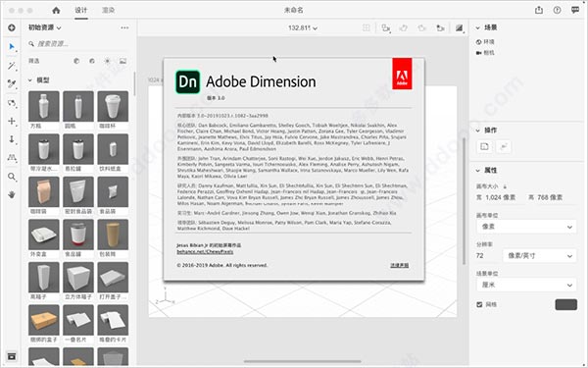Open the 像素/英寸 resolution unit dropdown
Screen dimensions: 588x368
tap(540, 256)
